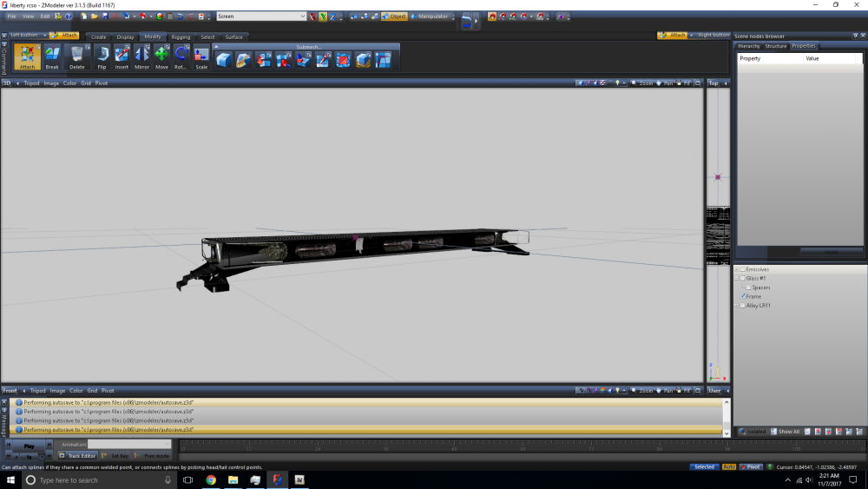Open the 3D viewport type arrow
868x489 pixels.
(x=17, y=83)
